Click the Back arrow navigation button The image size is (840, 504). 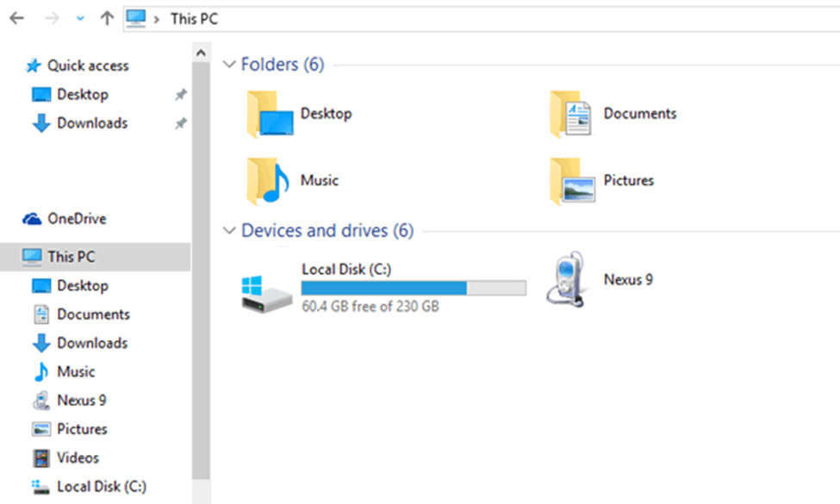(x=17, y=18)
